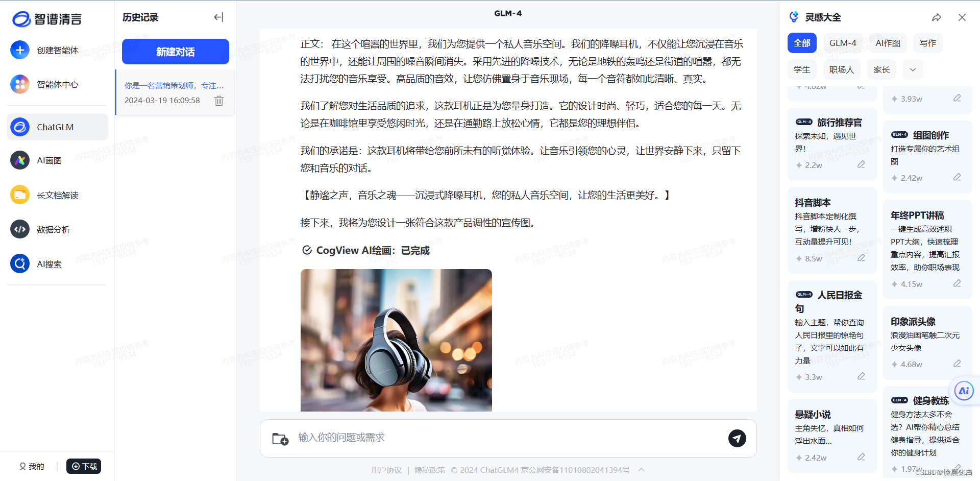Click the CogView AI绘画 completed status

coord(366,250)
